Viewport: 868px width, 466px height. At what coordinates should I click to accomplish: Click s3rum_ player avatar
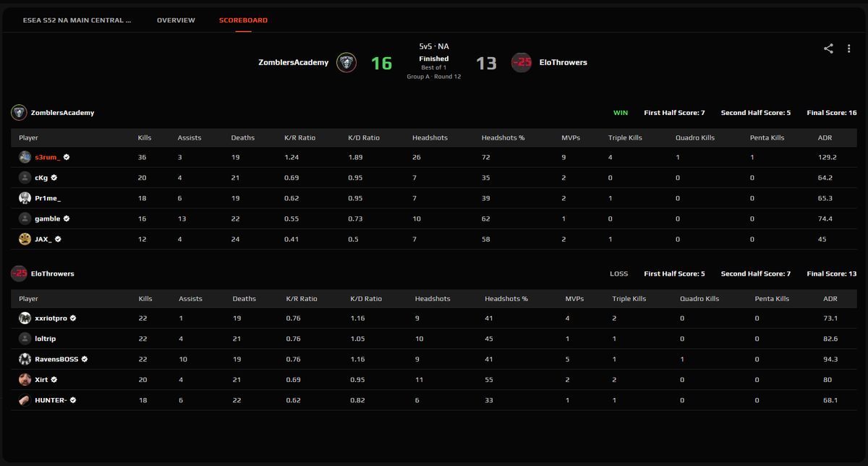click(25, 157)
